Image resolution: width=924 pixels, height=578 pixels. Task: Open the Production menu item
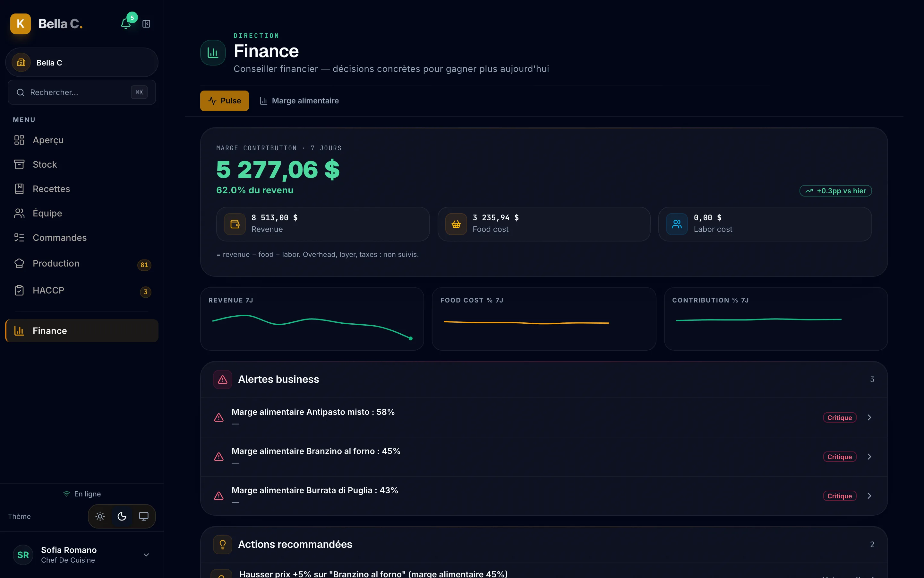(x=82, y=263)
